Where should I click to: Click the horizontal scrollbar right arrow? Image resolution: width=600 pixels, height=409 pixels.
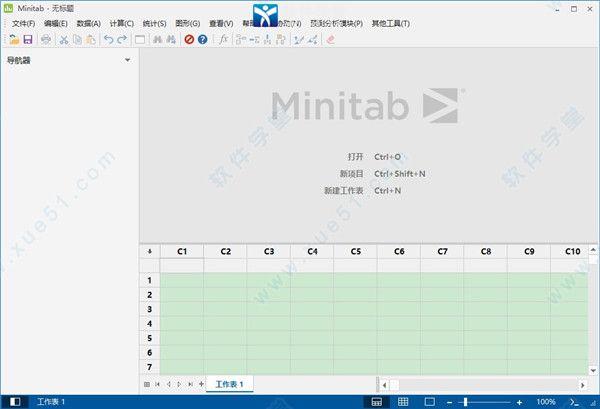(582, 385)
